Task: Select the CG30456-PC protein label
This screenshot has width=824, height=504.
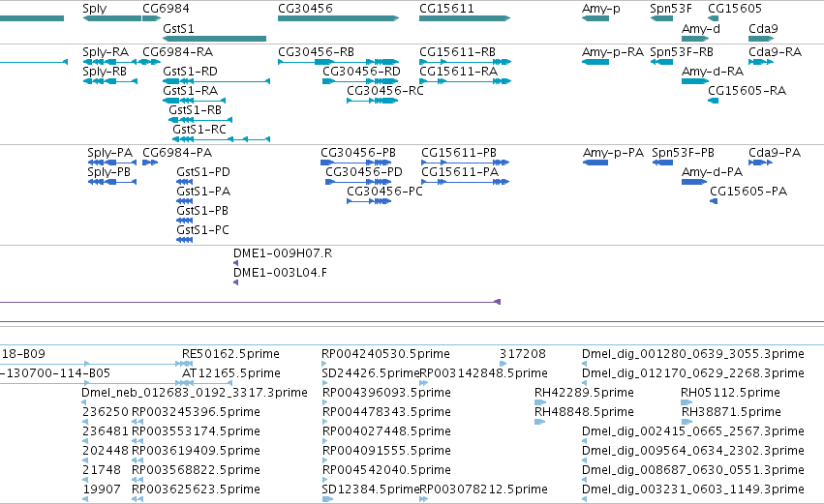Action: (385, 192)
